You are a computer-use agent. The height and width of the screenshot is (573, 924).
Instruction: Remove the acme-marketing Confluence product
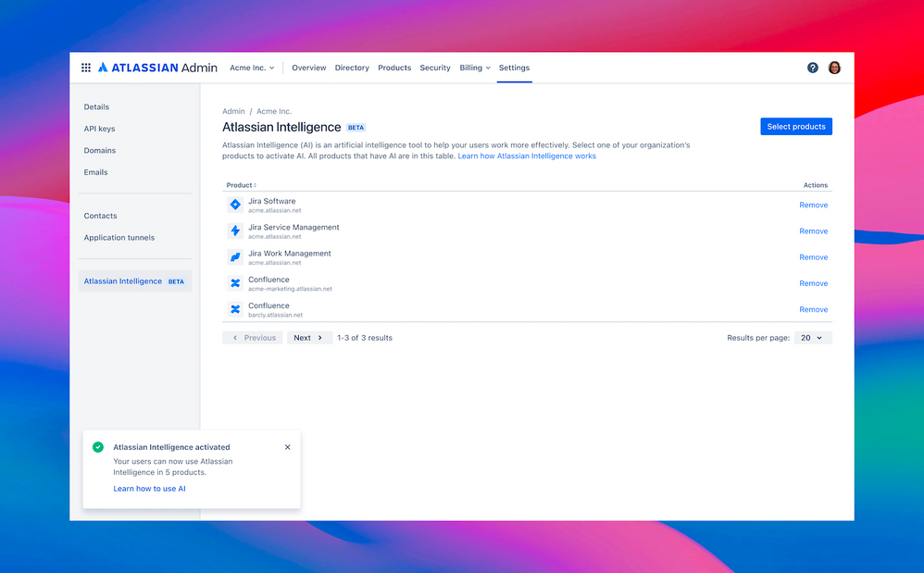click(x=813, y=283)
